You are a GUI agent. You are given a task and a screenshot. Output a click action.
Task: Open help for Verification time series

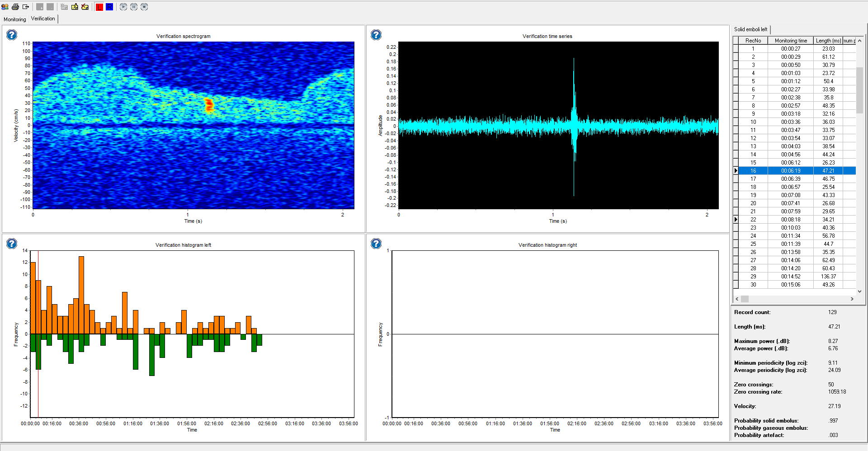click(376, 35)
